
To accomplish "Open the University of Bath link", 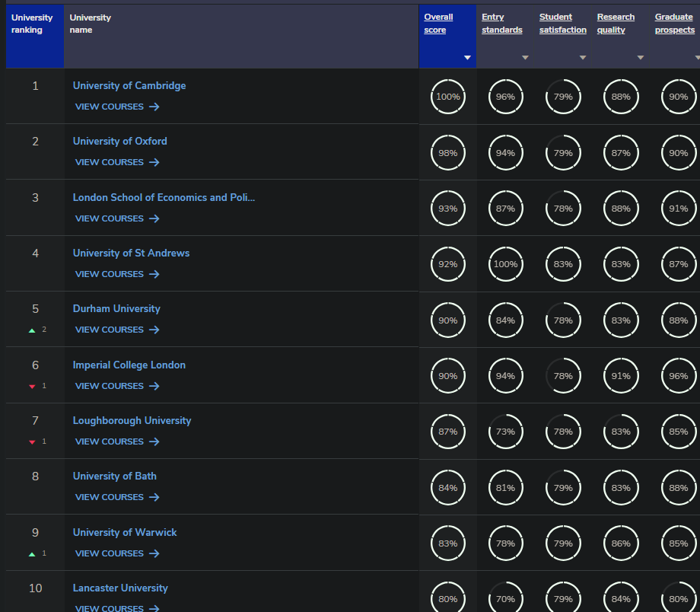I will tap(114, 477).
